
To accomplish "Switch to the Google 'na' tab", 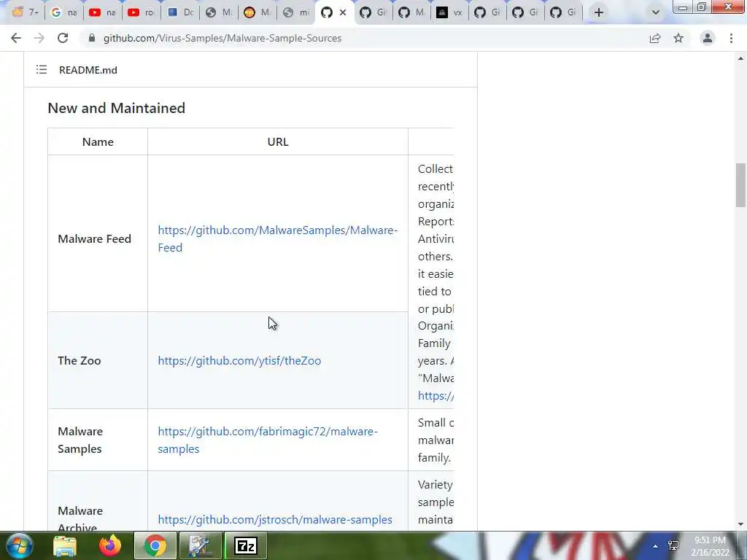I will pyautogui.click(x=64, y=12).
